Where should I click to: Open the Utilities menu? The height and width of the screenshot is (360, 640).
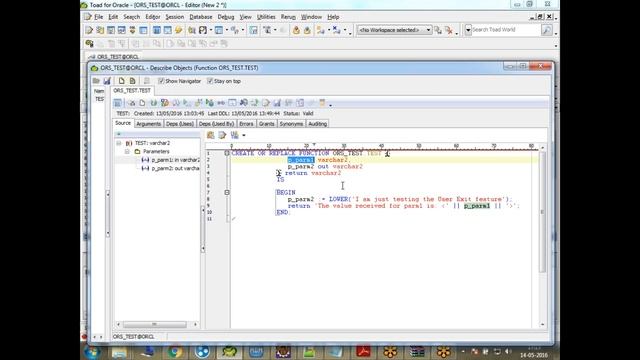point(266,17)
